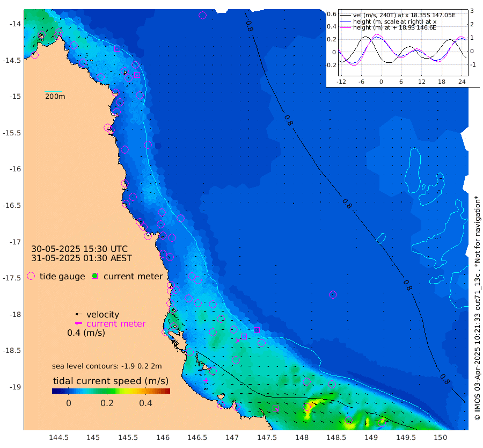483x448 pixels.
Task: Click the current meter square near 14.7S 145.65E
Action: pyautogui.click(x=137, y=75)
